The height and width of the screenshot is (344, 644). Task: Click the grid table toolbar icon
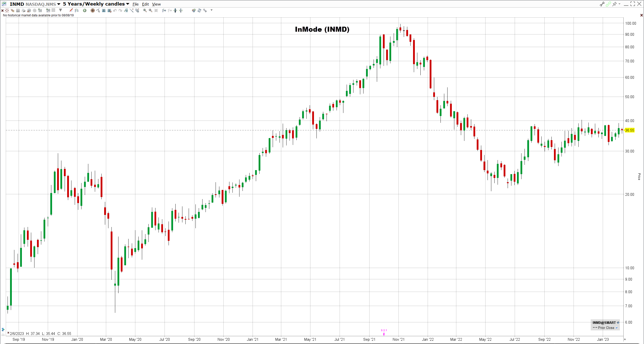tap(18, 11)
